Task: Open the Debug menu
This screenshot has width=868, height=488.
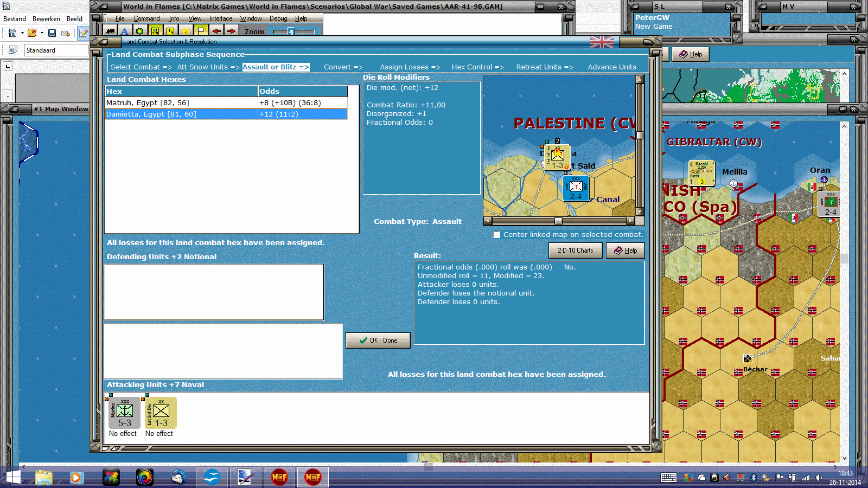Action: (x=278, y=18)
